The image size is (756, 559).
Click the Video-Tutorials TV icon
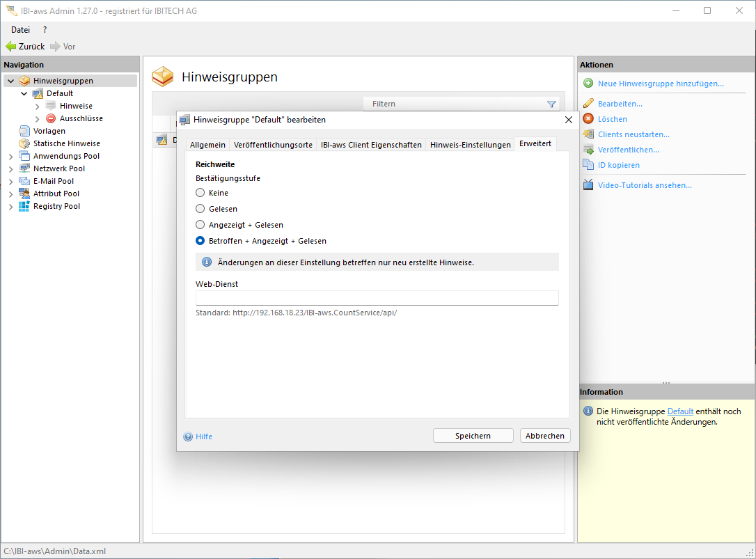click(x=588, y=185)
